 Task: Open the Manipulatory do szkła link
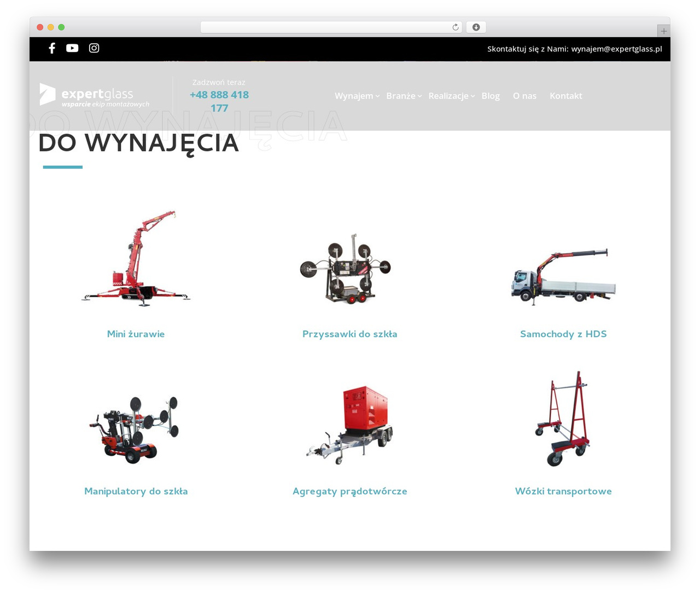click(x=136, y=491)
